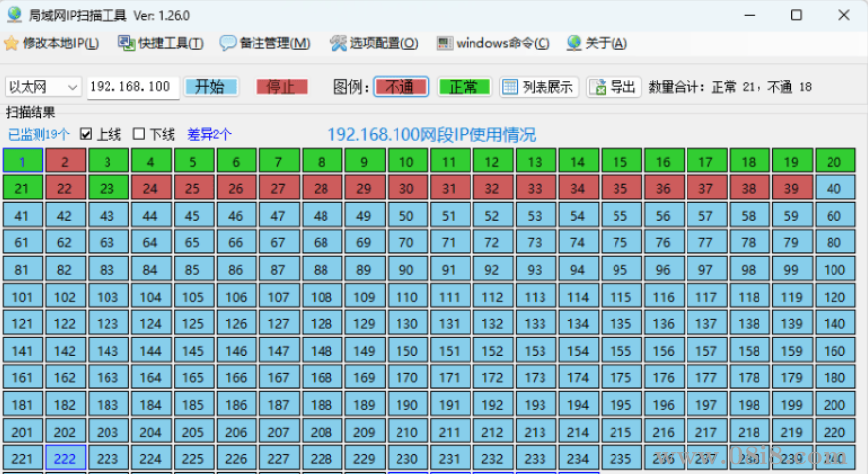Click the app logo in title bar
The image size is (868, 474).
pos(14,15)
